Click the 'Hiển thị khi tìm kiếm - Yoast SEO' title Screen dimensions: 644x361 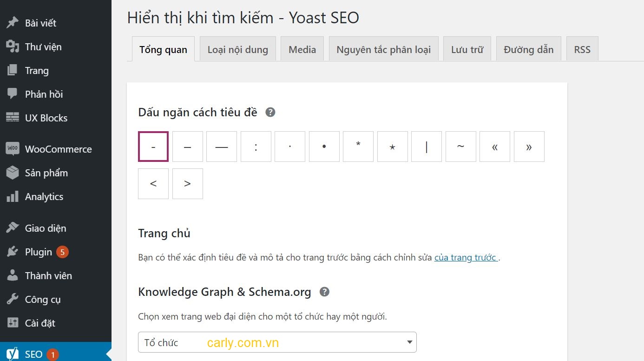pyautogui.click(x=243, y=18)
